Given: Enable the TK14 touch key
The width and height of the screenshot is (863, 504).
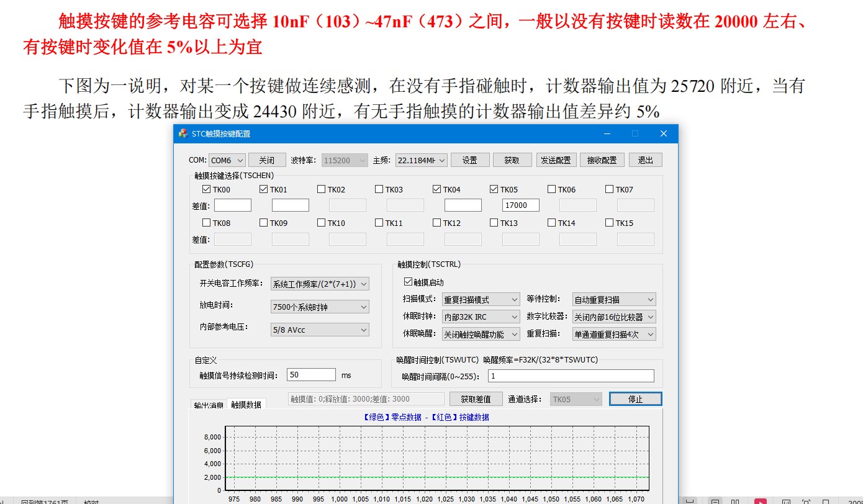Looking at the screenshot, I should point(551,223).
